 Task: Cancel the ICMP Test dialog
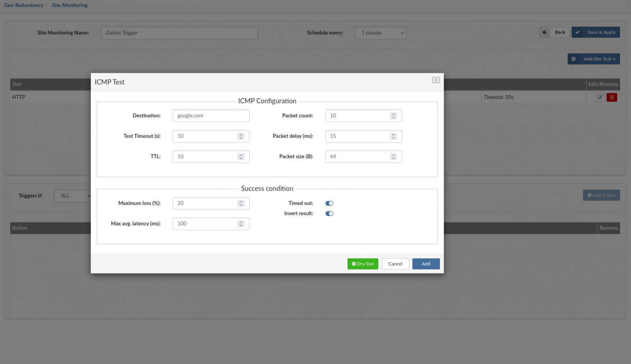coord(395,264)
